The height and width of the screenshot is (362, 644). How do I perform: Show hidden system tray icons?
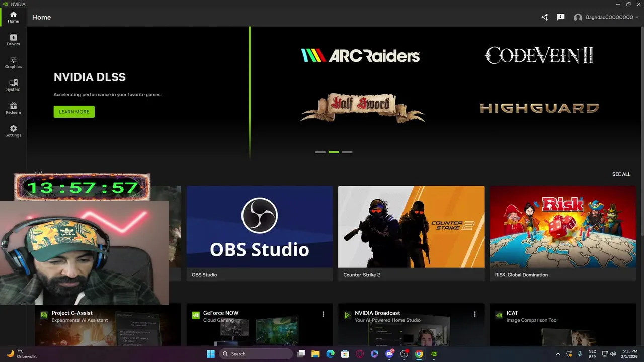click(557, 354)
